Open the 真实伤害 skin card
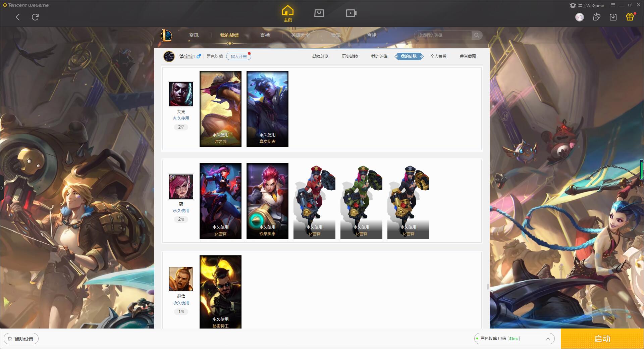Viewport: 644px width, 349px height. [267, 109]
